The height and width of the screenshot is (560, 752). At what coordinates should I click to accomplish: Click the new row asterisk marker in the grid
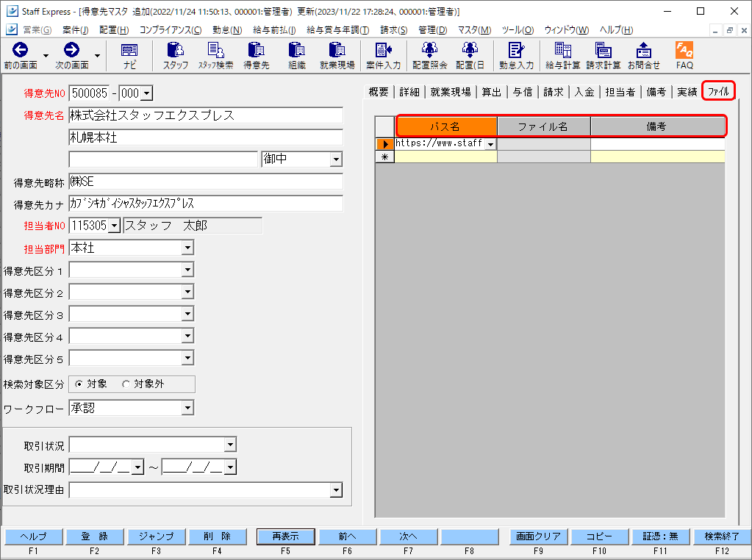tap(384, 157)
